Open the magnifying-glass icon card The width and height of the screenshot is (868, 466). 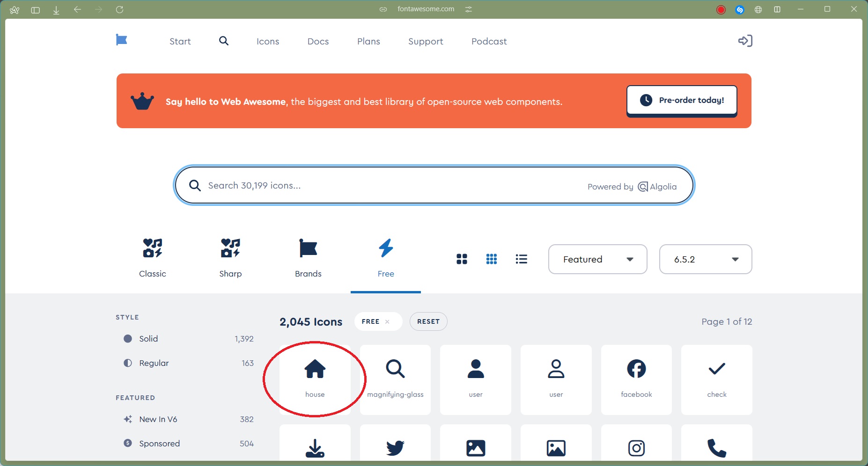pyautogui.click(x=395, y=379)
